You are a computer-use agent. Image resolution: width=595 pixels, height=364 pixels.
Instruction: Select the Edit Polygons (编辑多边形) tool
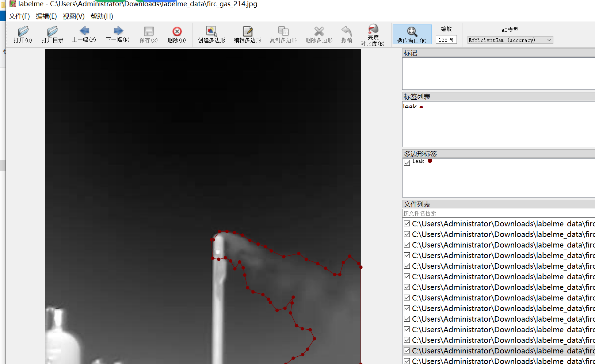tap(247, 34)
